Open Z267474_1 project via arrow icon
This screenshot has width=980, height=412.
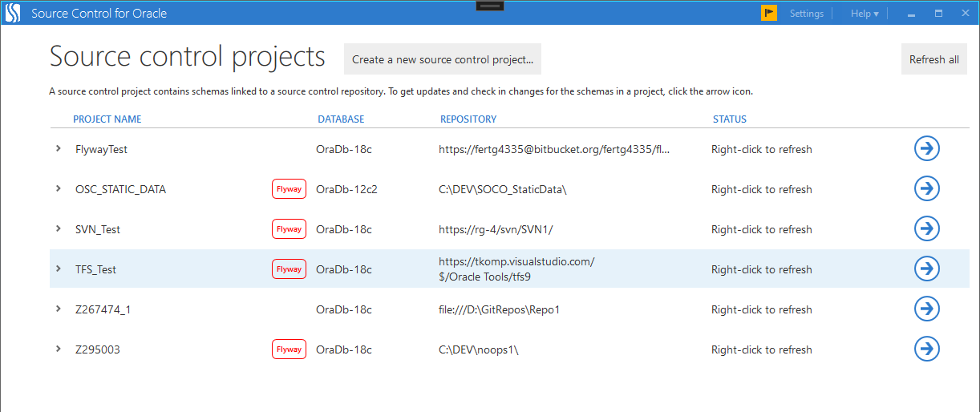point(926,309)
